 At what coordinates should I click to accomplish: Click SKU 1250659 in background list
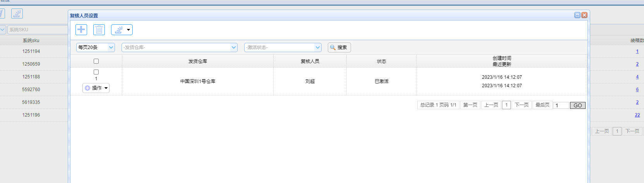click(31, 64)
